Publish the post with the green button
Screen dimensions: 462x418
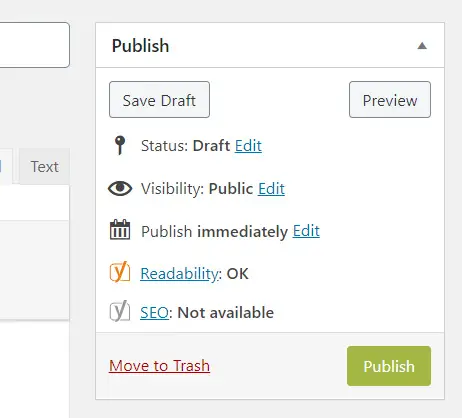click(389, 366)
